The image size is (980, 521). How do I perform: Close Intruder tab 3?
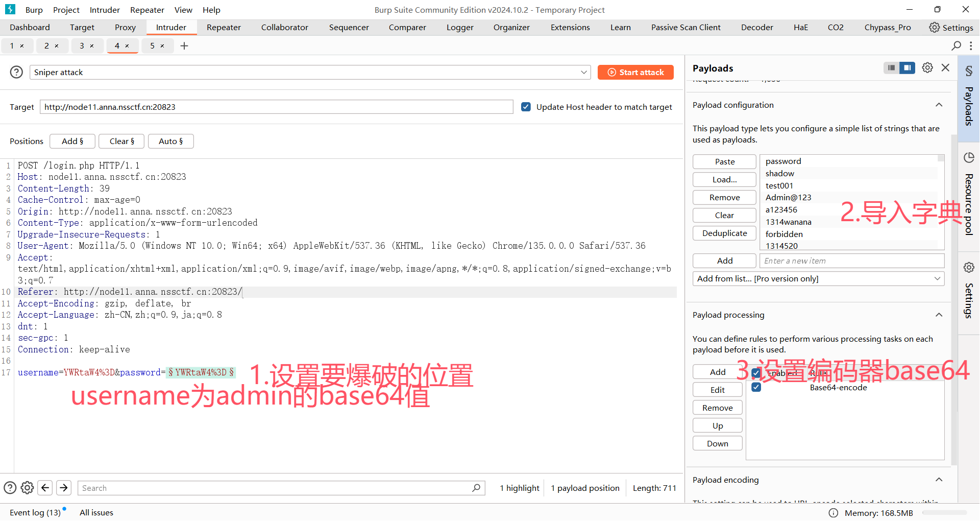(92, 46)
